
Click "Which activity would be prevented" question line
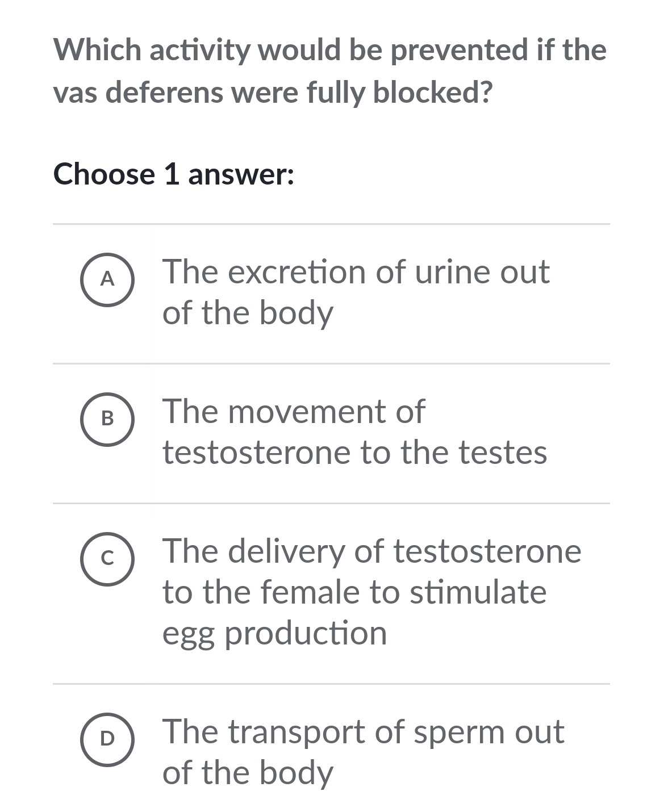click(330, 51)
